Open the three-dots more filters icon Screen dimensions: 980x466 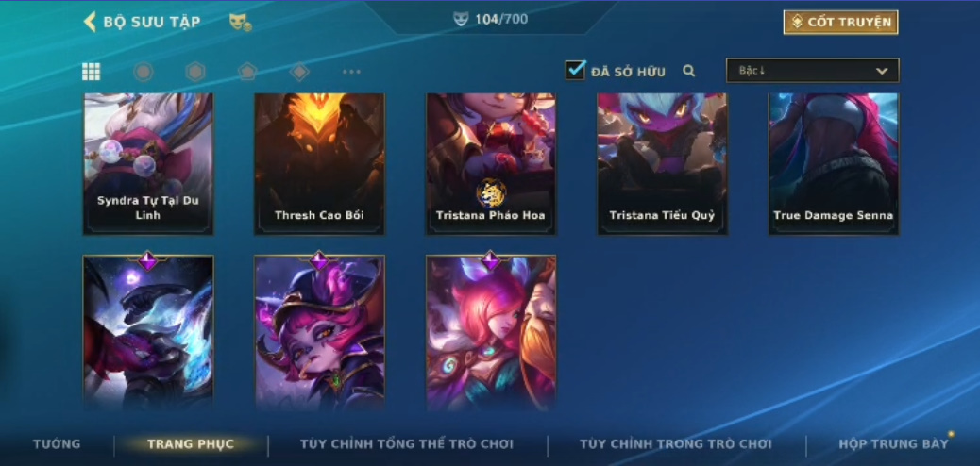(x=351, y=72)
